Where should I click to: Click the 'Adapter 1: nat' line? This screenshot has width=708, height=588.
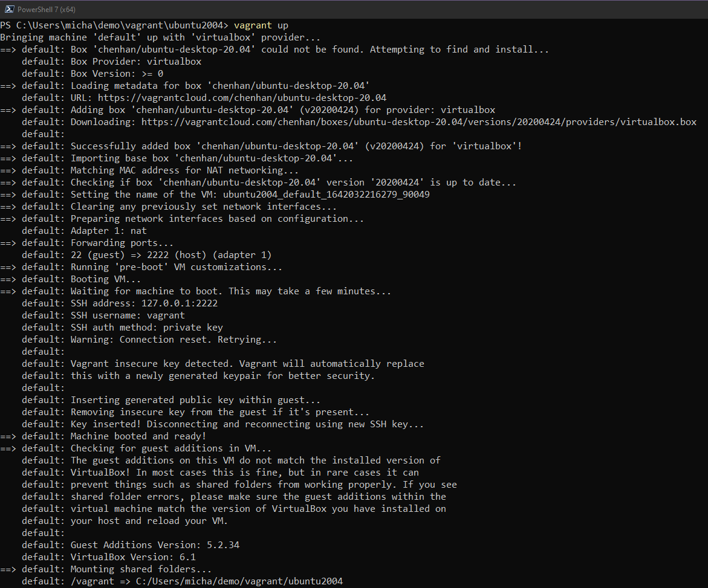point(109,231)
